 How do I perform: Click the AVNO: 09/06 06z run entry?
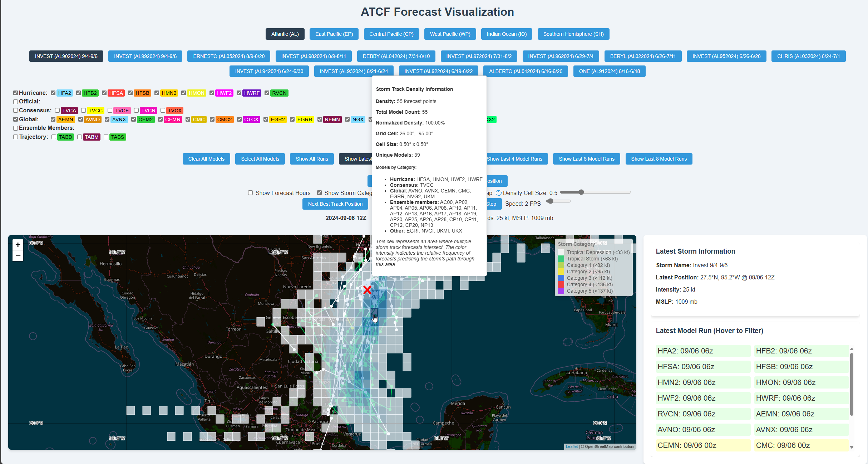coord(703,430)
